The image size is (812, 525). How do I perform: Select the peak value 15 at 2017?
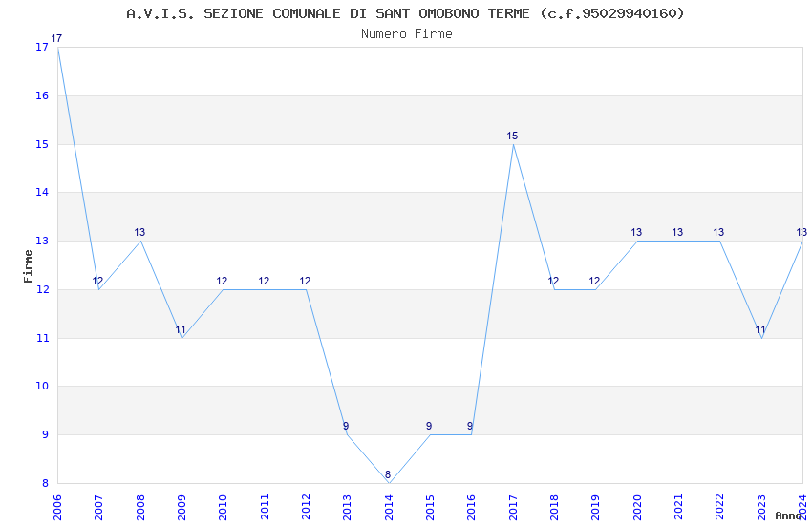click(512, 136)
